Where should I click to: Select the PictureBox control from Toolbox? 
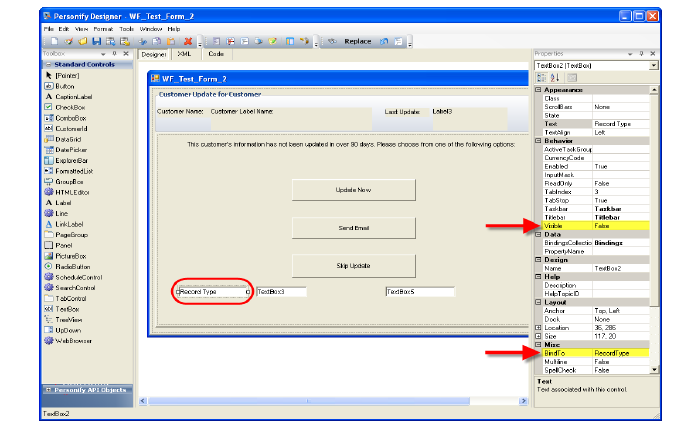pyautogui.click(x=73, y=255)
